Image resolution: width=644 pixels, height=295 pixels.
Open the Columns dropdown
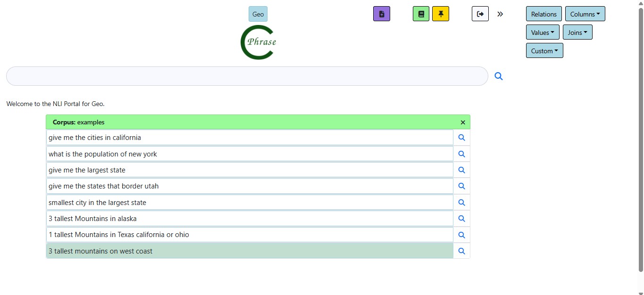585,14
